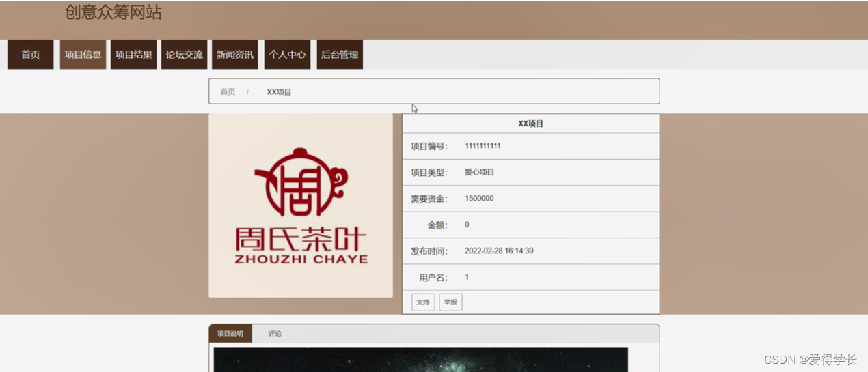Click the 项目类型 label

click(x=429, y=173)
